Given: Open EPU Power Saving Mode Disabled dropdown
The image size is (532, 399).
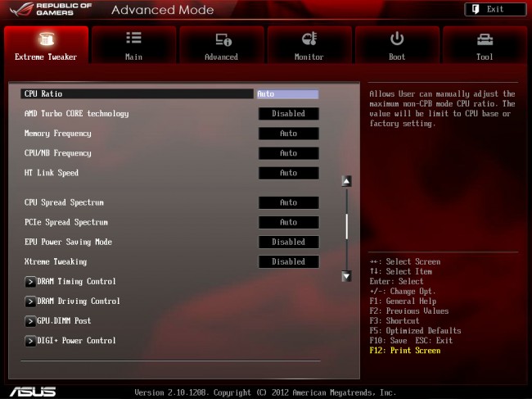Looking at the screenshot, I should tap(288, 242).
